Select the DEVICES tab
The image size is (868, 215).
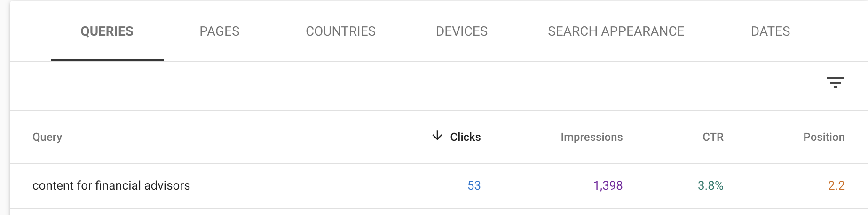click(x=461, y=31)
